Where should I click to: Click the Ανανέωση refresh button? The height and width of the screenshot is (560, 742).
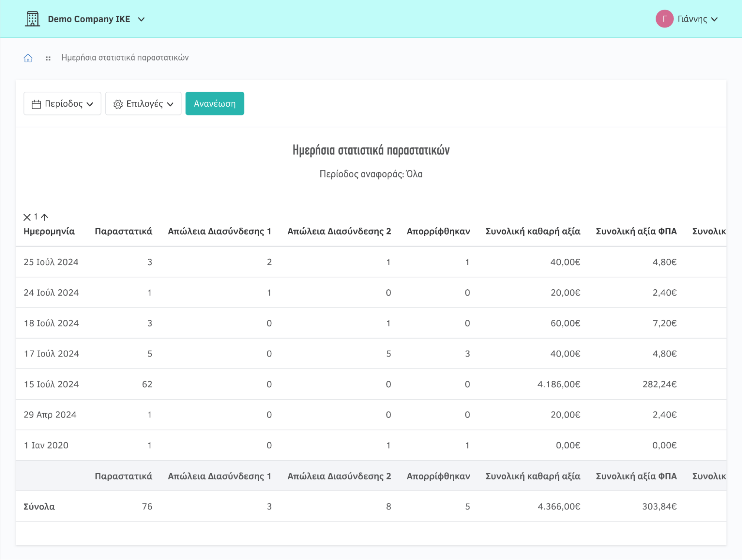tap(215, 104)
